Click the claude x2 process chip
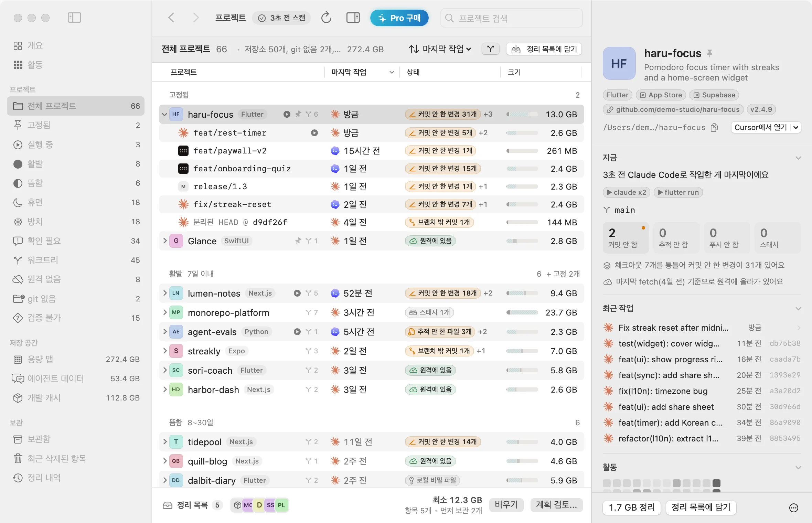Image resolution: width=812 pixels, height=523 pixels. 626,192
